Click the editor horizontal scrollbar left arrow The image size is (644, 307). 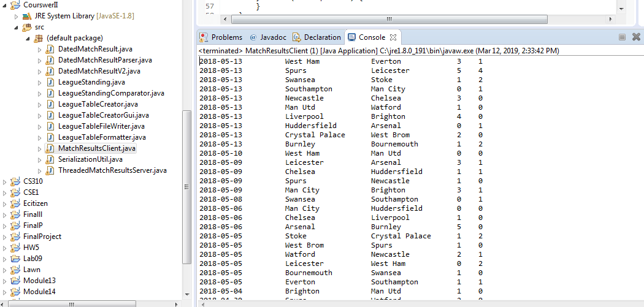coord(224,19)
